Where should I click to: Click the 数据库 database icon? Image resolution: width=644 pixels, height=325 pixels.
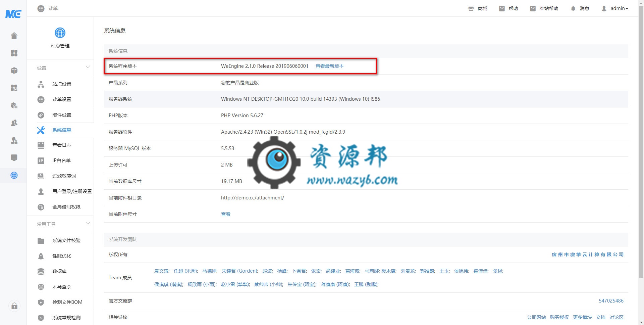(x=41, y=271)
